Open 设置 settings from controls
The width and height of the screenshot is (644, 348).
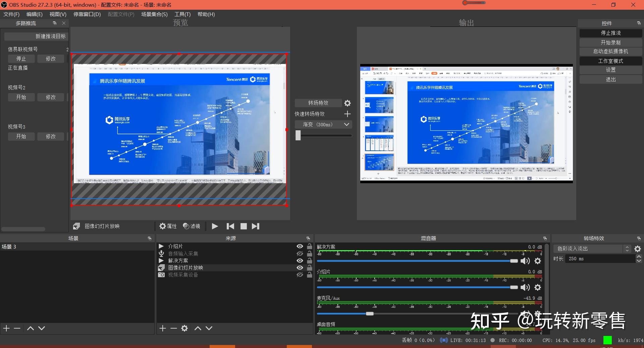pyautogui.click(x=611, y=70)
